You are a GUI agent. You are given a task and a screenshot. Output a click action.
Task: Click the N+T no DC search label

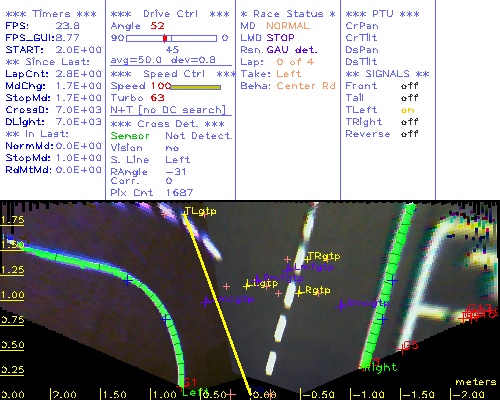pos(168,110)
